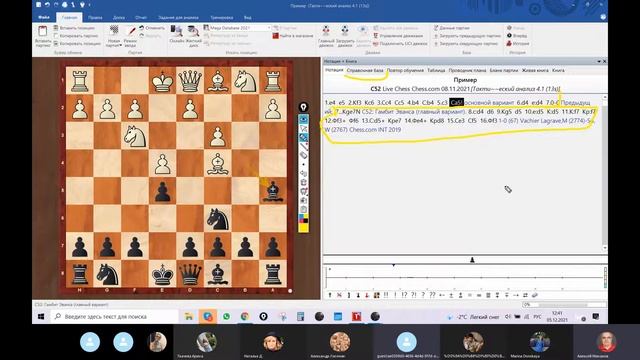Open the Справочная база tab
The height and width of the screenshot is (360, 640).
(x=365, y=71)
